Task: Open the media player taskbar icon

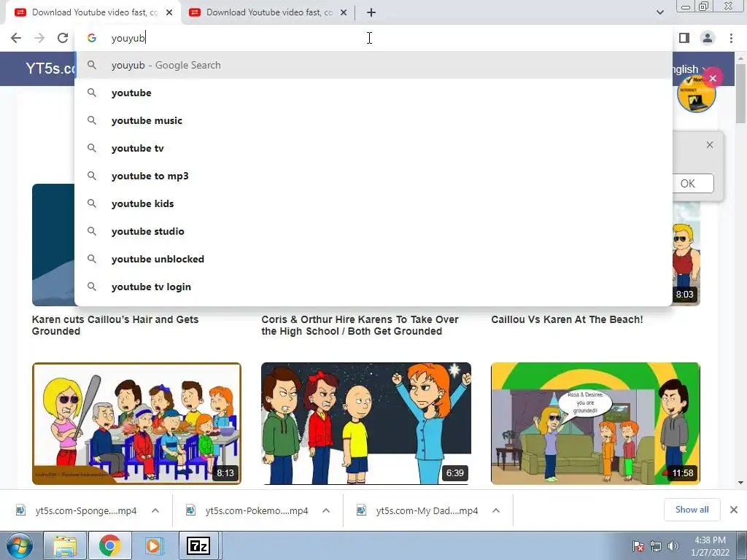Action: [153, 545]
